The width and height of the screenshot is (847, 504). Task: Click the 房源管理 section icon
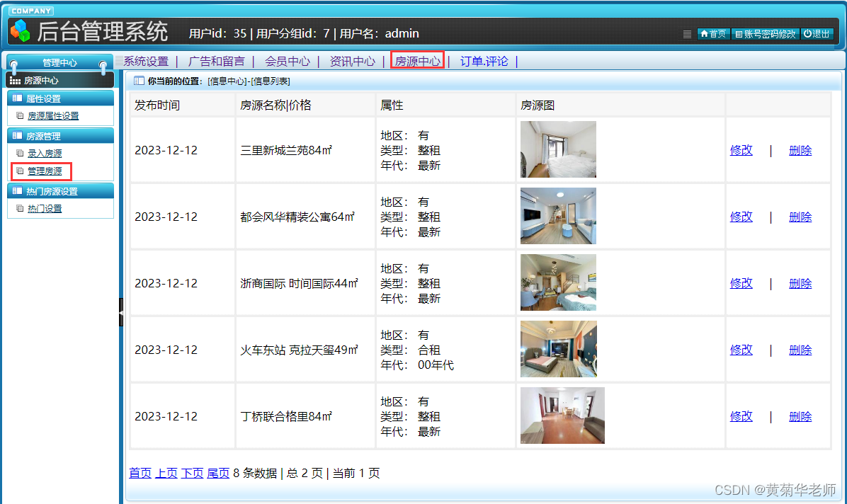coord(17,136)
